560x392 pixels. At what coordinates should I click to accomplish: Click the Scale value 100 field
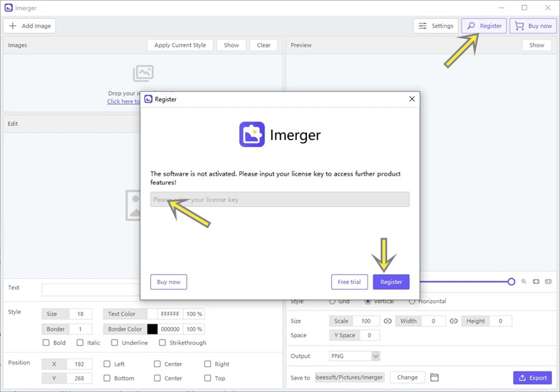point(366,321)
